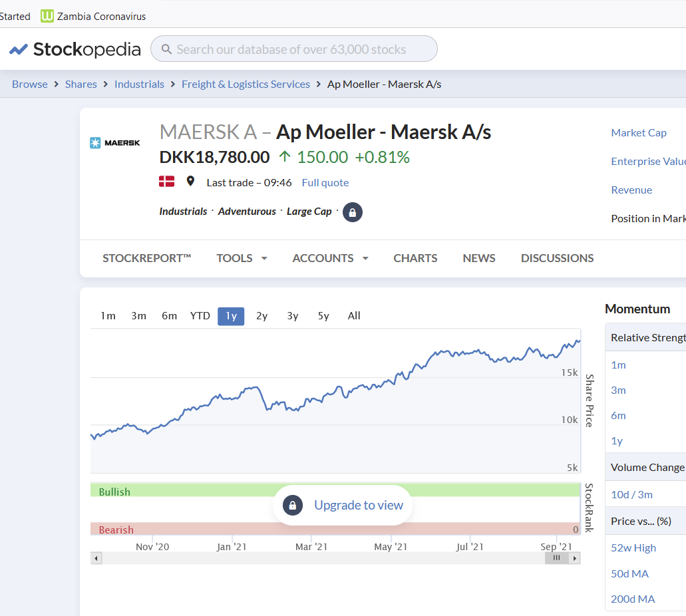Select the YTD chart range
Screen dimensions: 686x616
pyautogui.click(x=200, y=316)
